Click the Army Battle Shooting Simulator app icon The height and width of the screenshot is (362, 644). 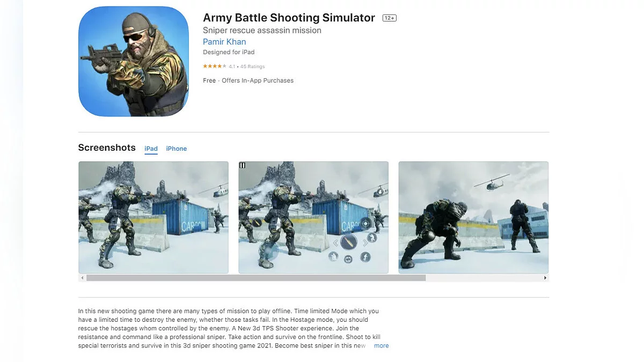point(134,61)
